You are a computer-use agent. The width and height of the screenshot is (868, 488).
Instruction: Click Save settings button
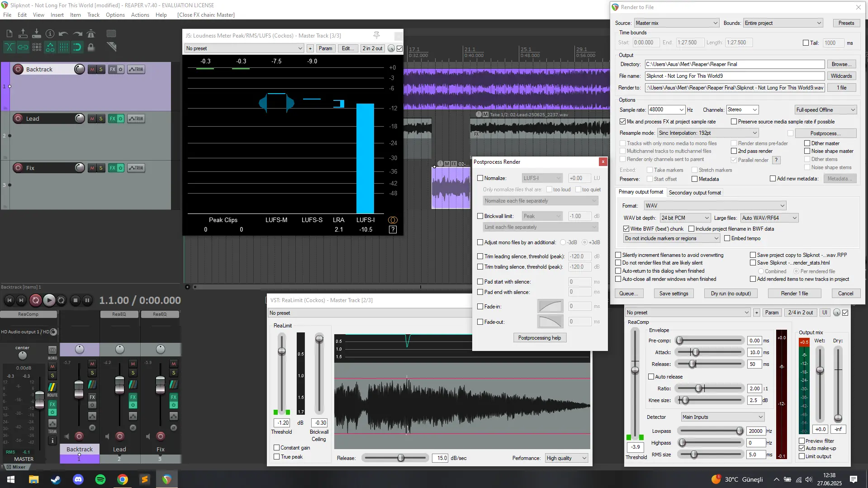point(674,294)
